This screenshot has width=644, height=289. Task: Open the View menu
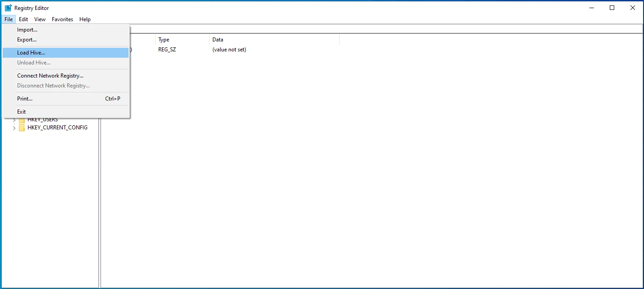coord(40,19)
